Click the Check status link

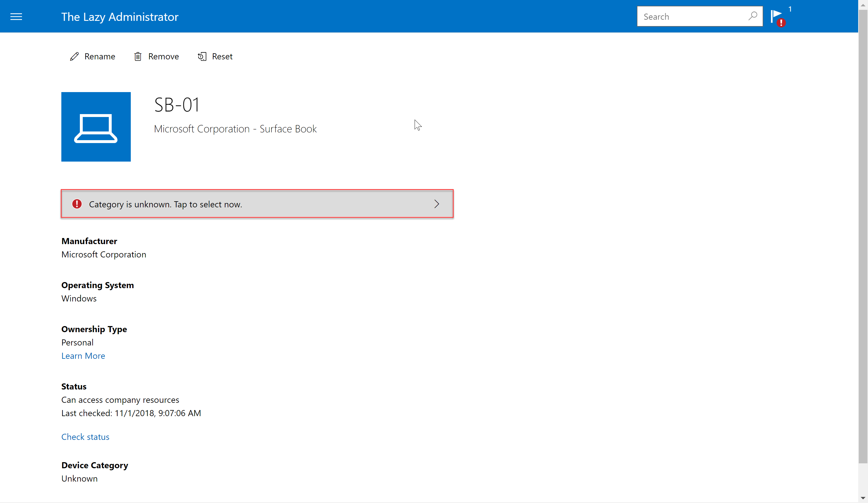pyautogui.click(x=85, y=437)
